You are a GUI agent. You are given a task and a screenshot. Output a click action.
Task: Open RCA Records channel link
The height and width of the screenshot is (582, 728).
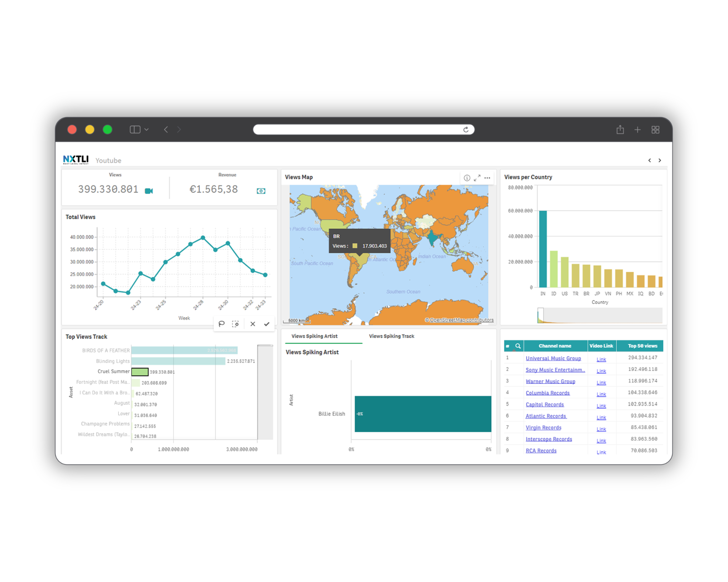pos(541,451)
